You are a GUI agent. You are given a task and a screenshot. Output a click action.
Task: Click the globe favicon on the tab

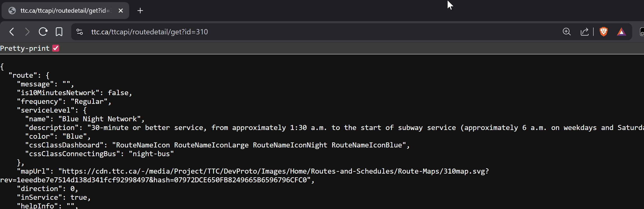pyautogui.click(x=12, y=11)
